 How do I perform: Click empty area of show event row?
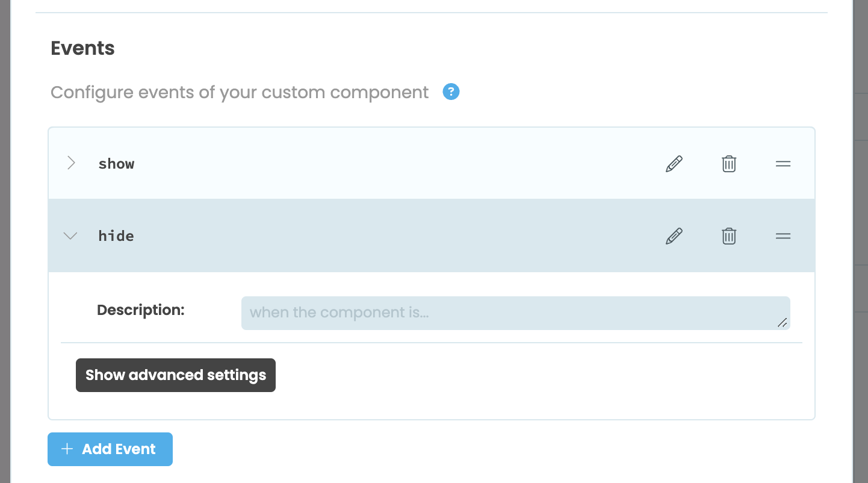point(391,164)
